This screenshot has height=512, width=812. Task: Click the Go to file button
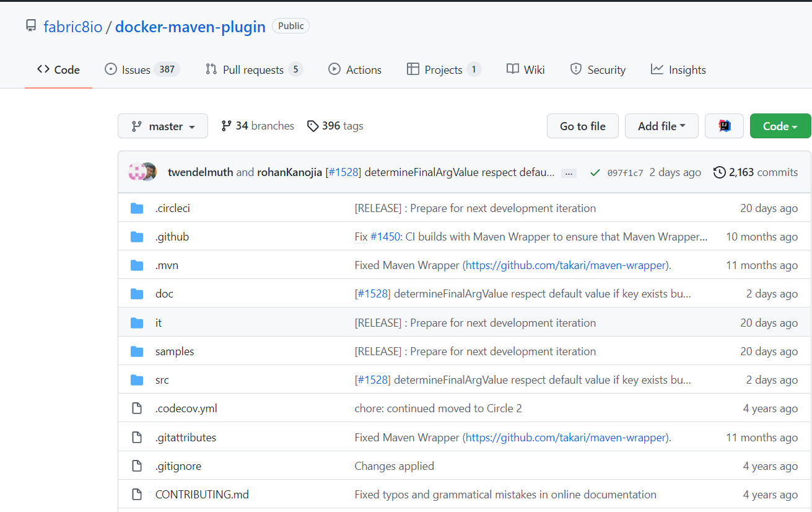(582, 125)
